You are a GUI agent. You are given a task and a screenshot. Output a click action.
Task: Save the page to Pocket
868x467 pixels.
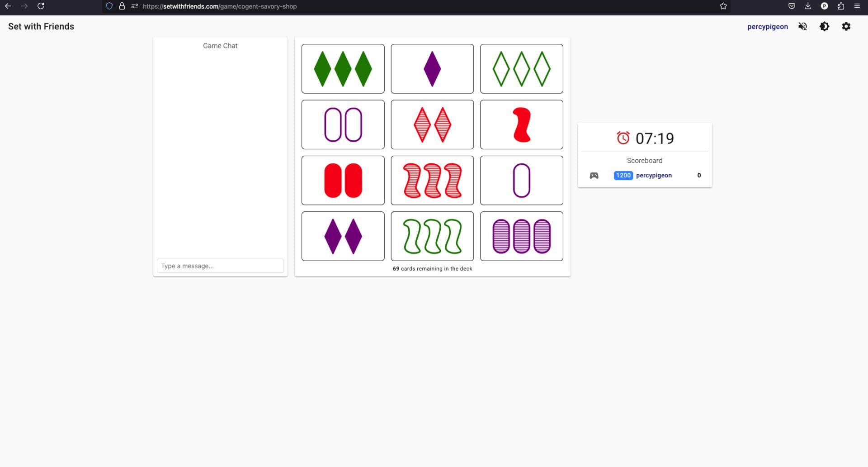click(x=792, y=6)
